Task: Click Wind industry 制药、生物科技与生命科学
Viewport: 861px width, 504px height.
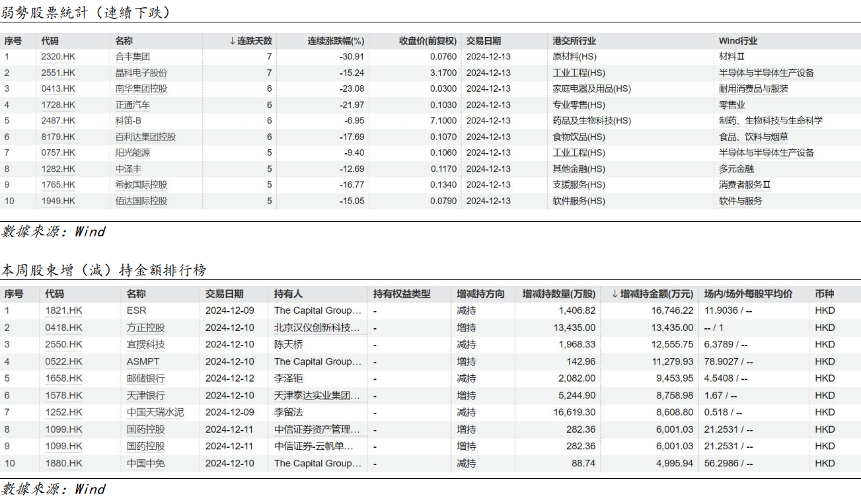Action: [770, 121]
